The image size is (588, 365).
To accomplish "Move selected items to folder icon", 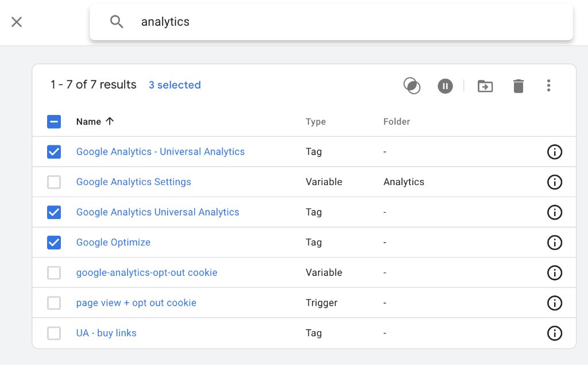I will [485, 86].
